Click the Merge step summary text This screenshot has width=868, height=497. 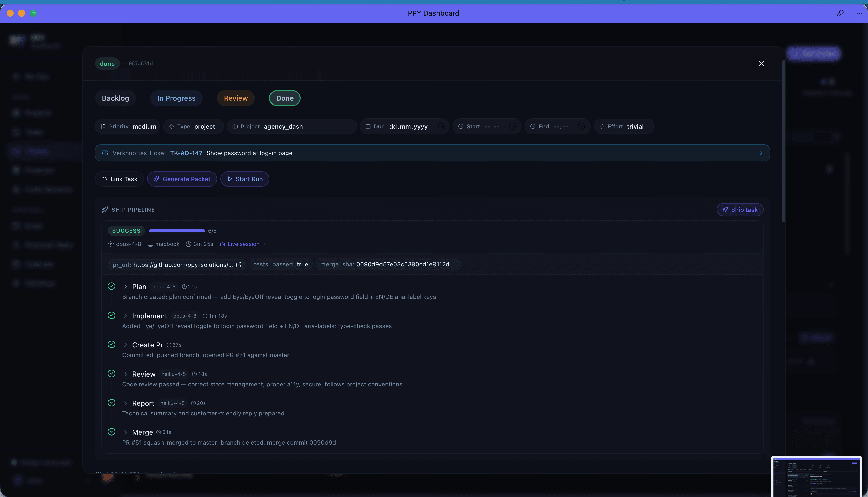click(x=229, y=442)
